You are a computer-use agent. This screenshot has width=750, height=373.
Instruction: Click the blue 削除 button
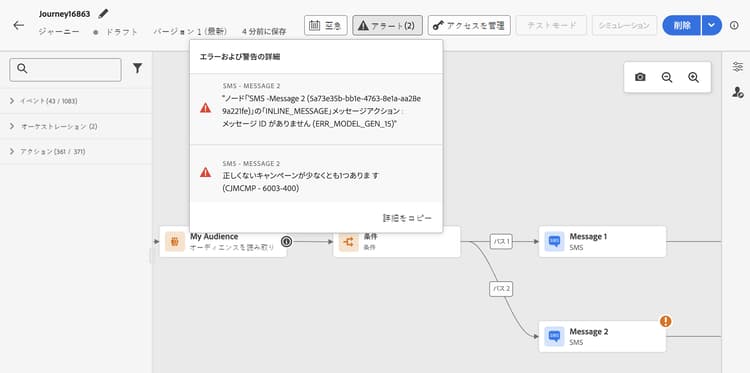click(682, 25)
